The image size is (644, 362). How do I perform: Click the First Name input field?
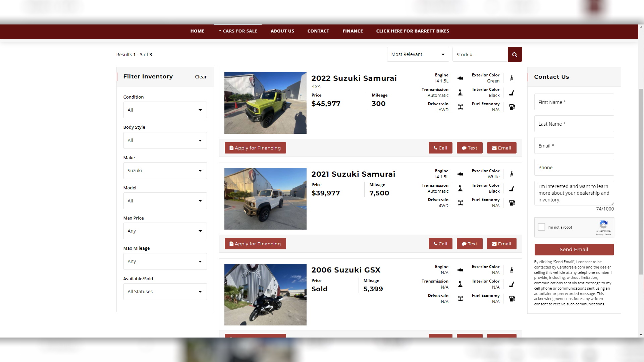[574, 102]
